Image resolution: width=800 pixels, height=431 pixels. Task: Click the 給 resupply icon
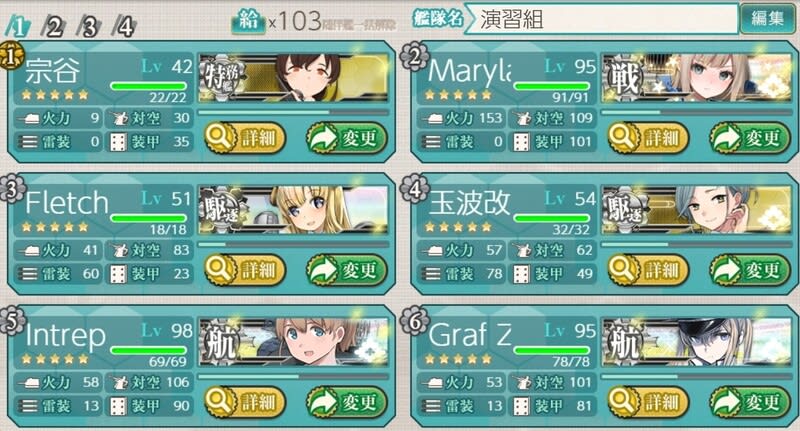tap(248, 22)
